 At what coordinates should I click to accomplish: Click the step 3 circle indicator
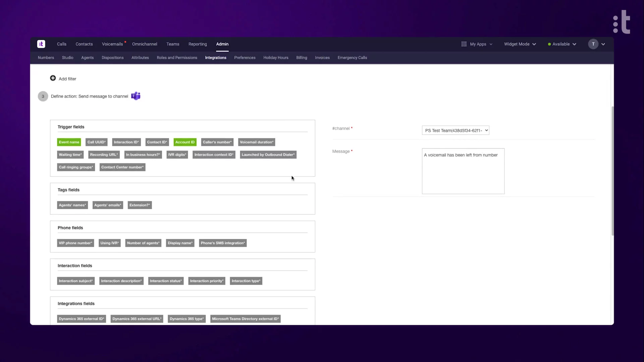click(43, 96)
